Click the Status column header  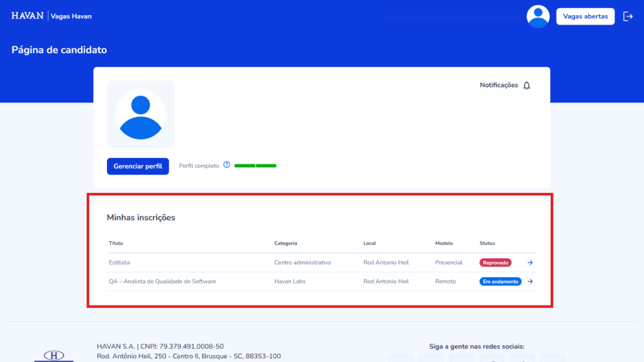(487, 243)
